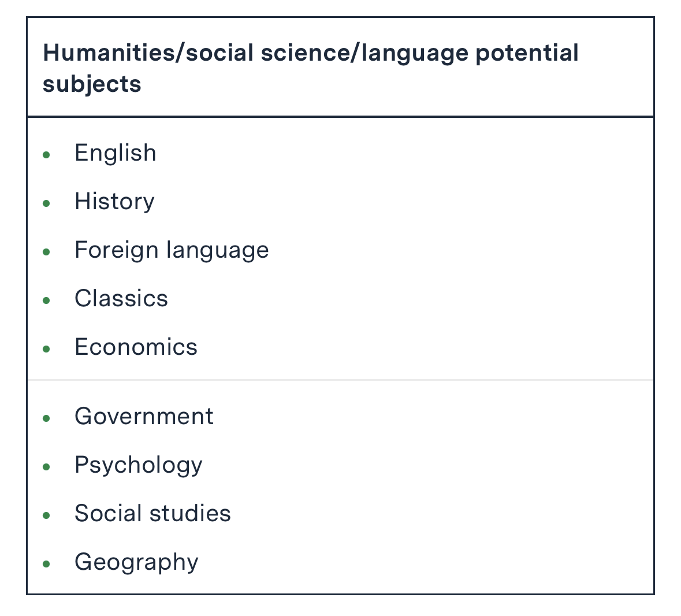681x616 pixels.
Task: Select the English list item
Action: coord(116,153)
